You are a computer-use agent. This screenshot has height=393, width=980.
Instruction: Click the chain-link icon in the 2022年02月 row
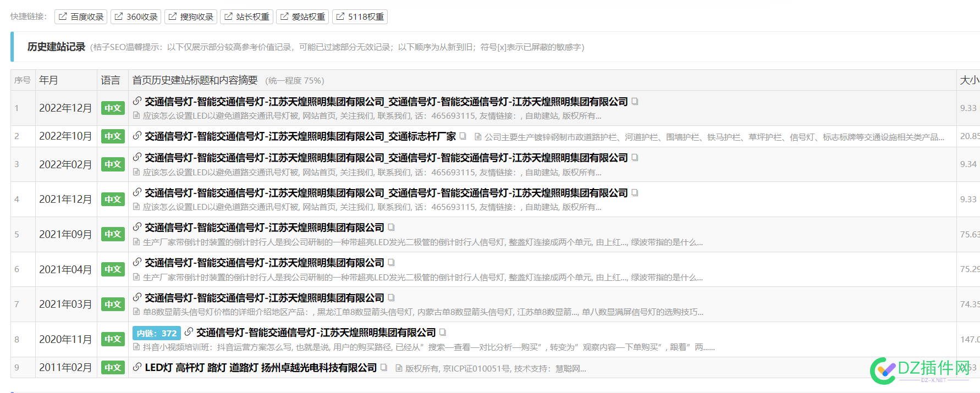click(x=137, y=157)
